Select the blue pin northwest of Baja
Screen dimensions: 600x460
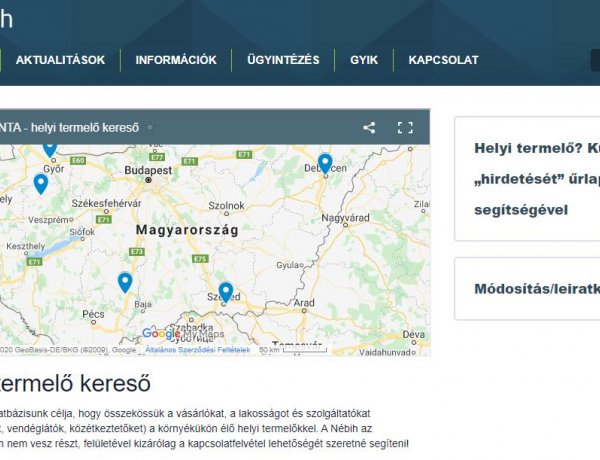pyautogui.click(x=125, y=283)
